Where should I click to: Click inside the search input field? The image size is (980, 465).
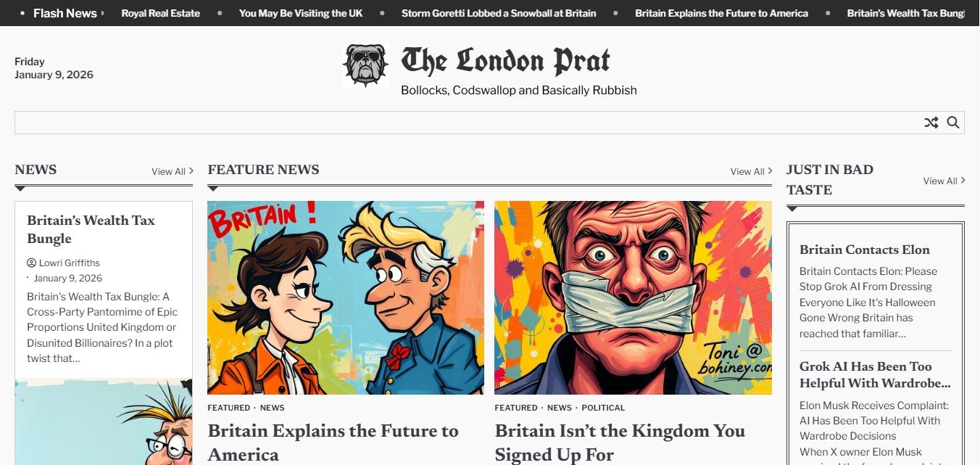point(468,123)
